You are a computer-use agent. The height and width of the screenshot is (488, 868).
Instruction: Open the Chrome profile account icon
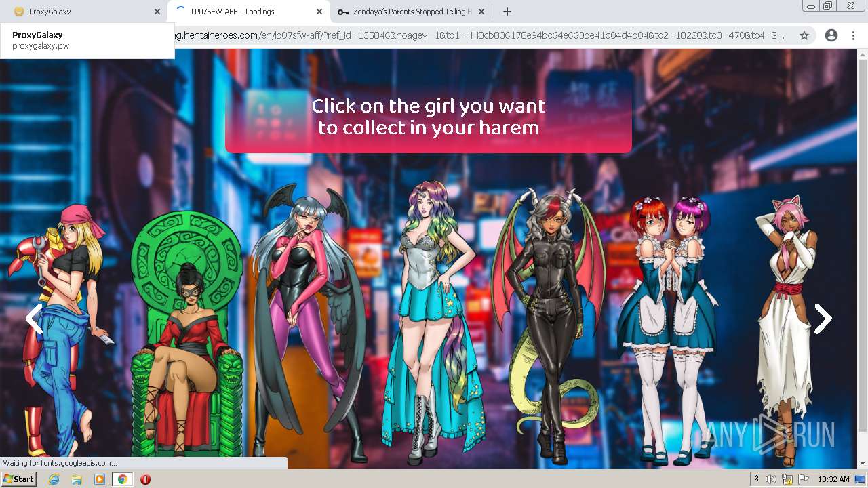[831, 35]
